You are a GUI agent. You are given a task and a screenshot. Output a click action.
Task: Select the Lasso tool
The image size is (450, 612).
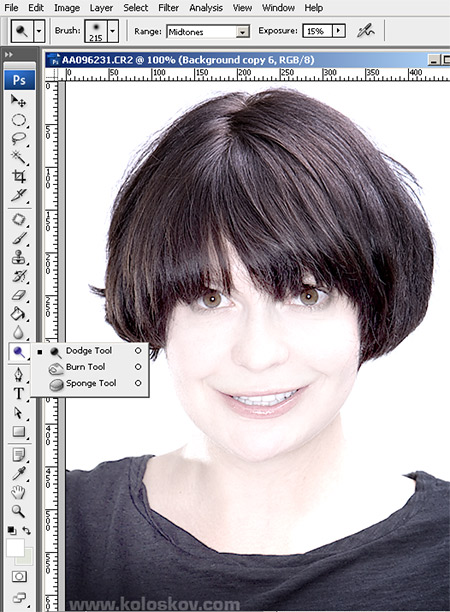tap(18, 138)
